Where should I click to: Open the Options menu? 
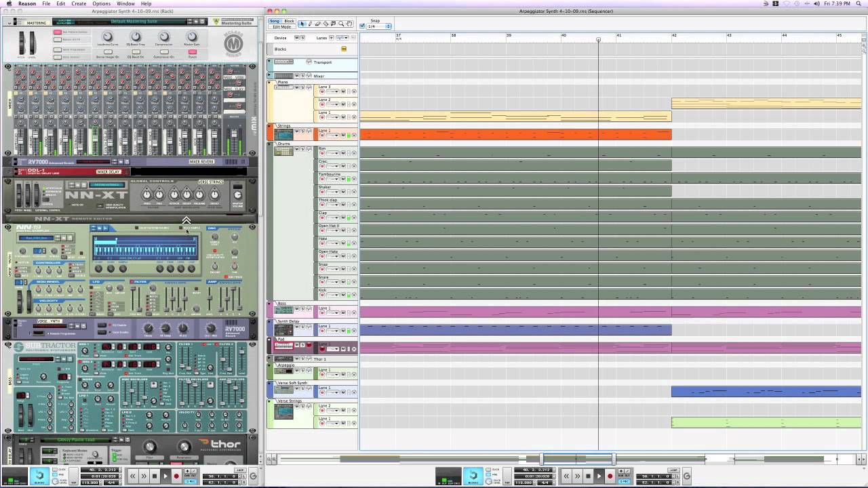pos(101,3)
